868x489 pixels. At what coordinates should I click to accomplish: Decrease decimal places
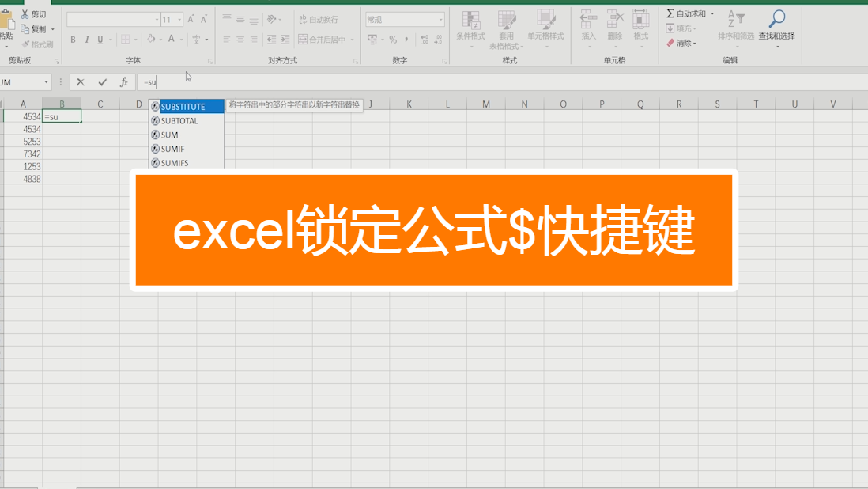438,40
